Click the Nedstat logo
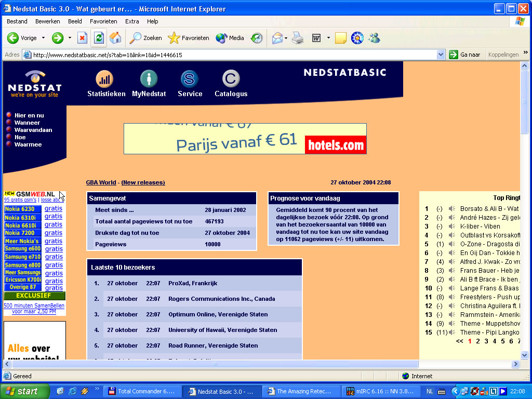The height and width of the screenshot is (399, 532). (35, 84)
